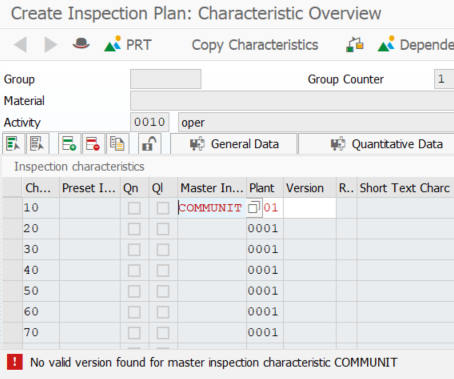
Task: Open the search help beside COMMUNIT field
Action: click(x=254, y=208)
